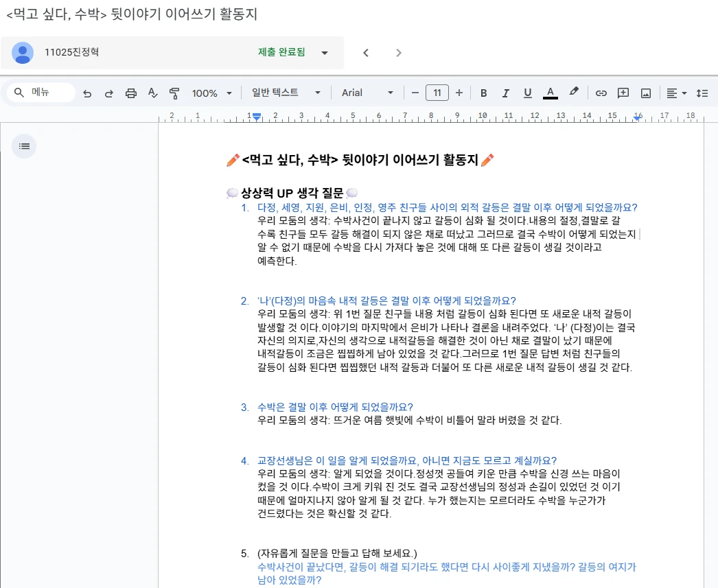The image size is (718, 588).
Task: Add a comment using the comment icon
Action: (623, 93)
